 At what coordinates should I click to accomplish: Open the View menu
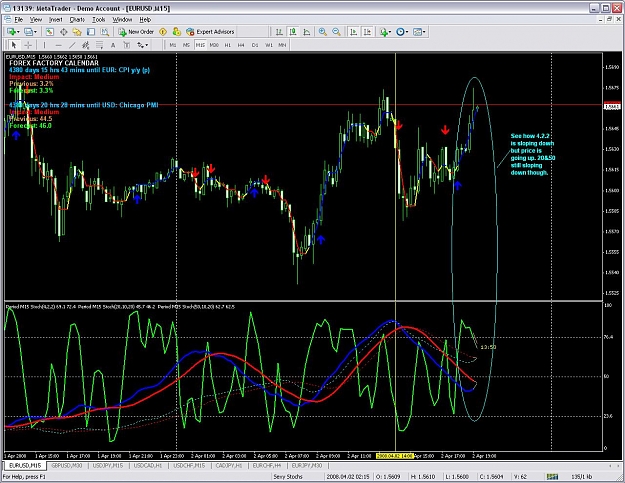point(36,20)
